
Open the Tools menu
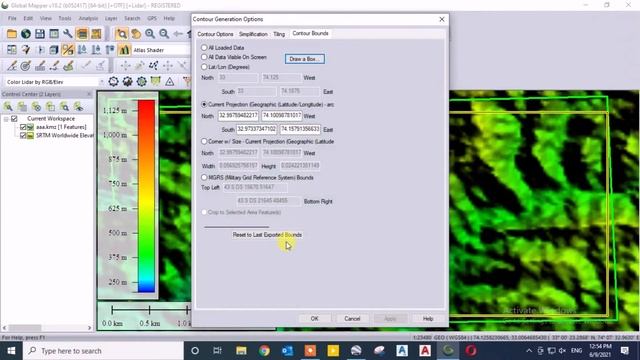click(x=64, y=18)
